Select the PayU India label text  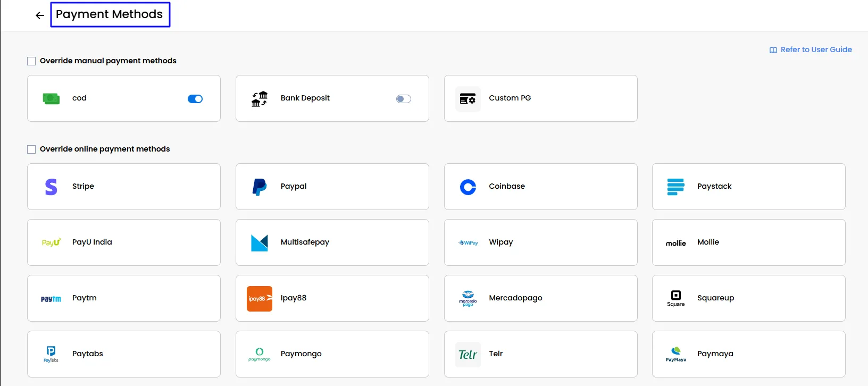coord(92,242)
